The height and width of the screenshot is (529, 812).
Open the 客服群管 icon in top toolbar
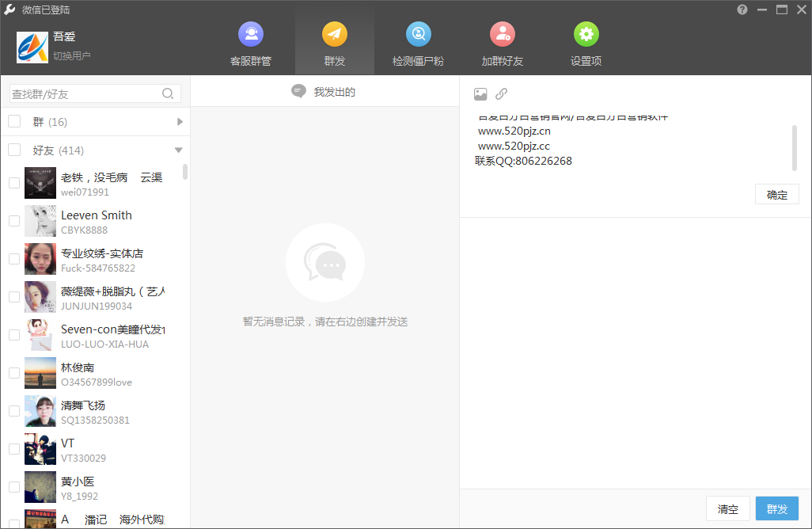tap(251, 34)
